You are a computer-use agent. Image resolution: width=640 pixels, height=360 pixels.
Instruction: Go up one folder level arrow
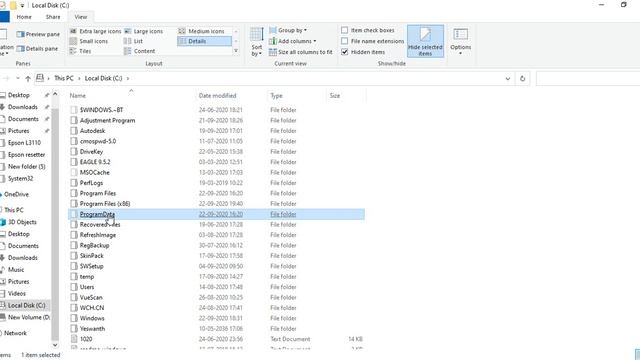[x=28, y=78]
